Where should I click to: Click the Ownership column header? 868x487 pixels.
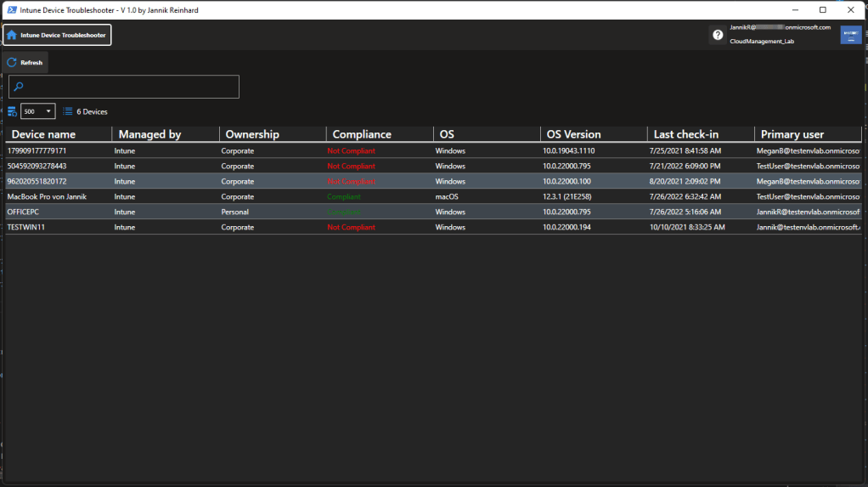pos(251,134)
